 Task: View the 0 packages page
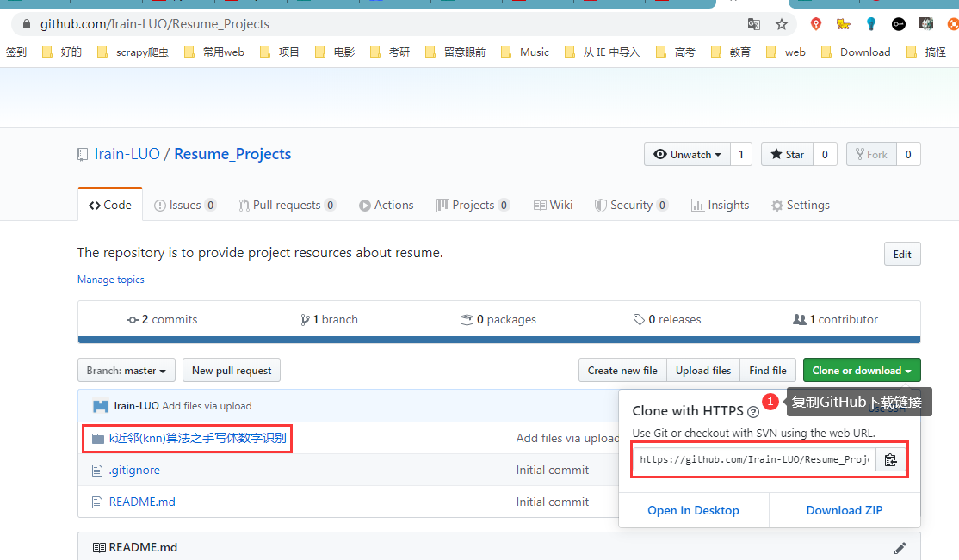pos(498,319)
